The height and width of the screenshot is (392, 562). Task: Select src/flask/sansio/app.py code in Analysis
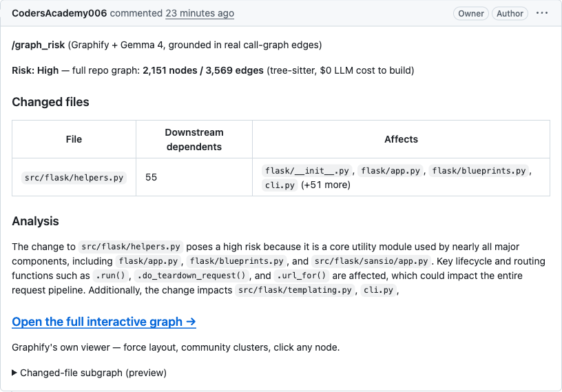(x=371, y=261)
